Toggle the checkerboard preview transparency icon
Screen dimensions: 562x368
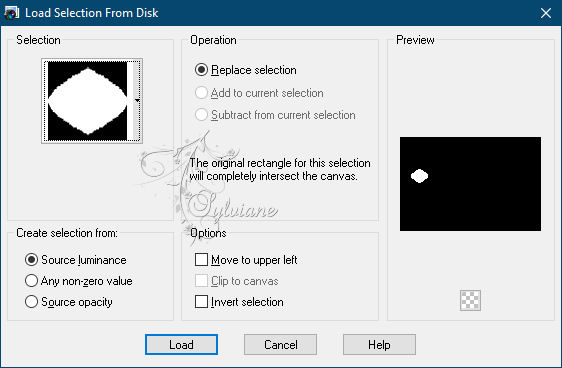pyautogui.click(x=470, y=300)
